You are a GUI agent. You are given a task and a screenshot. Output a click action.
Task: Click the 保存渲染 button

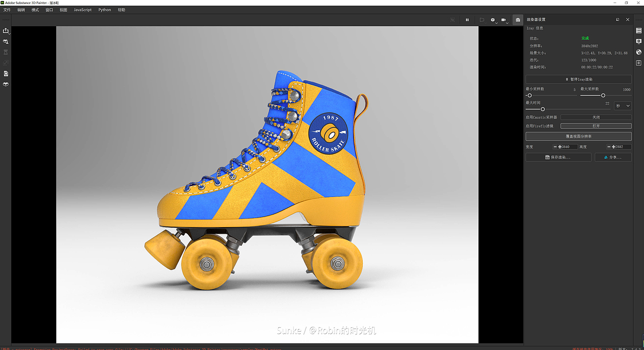558,157
